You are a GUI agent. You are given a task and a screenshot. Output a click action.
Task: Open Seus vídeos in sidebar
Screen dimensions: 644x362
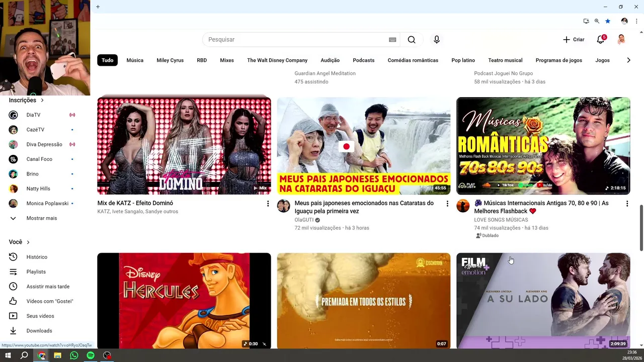point(41,316)
